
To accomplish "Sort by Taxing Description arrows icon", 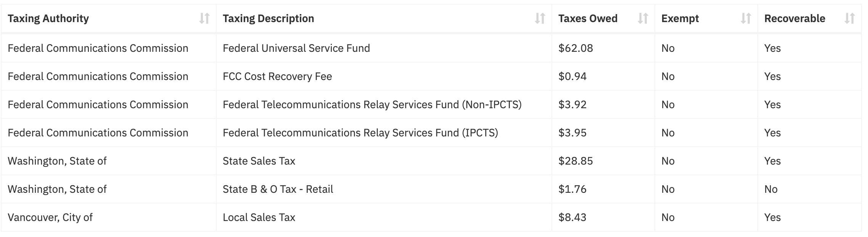I will pyautogui.click(x=540, y=18).
